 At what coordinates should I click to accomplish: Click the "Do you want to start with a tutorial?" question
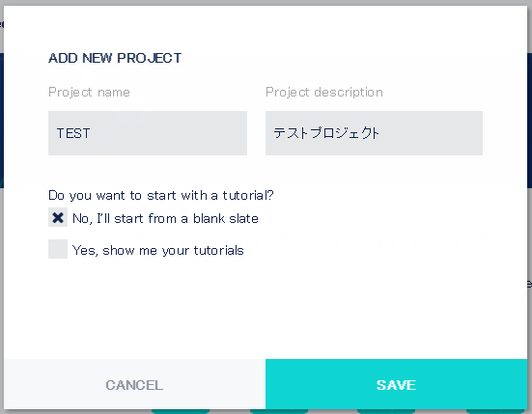point(161,195)
